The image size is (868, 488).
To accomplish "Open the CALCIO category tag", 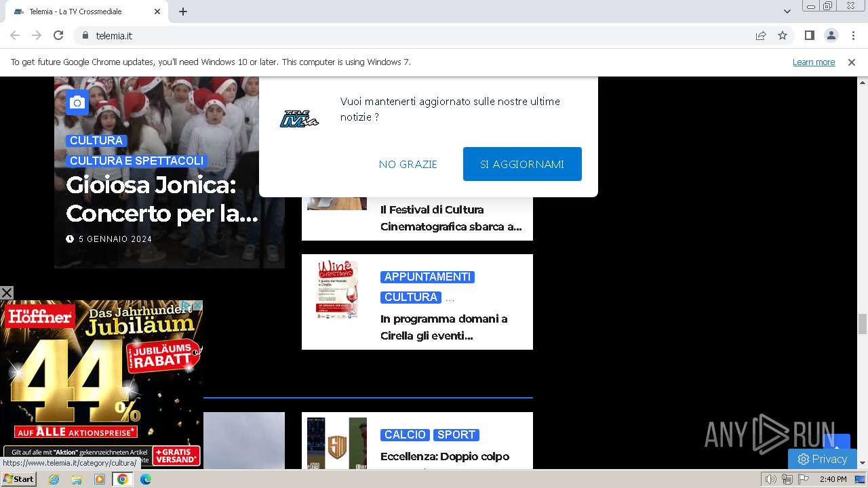I will pyautogui.click(x=405, y=434).
